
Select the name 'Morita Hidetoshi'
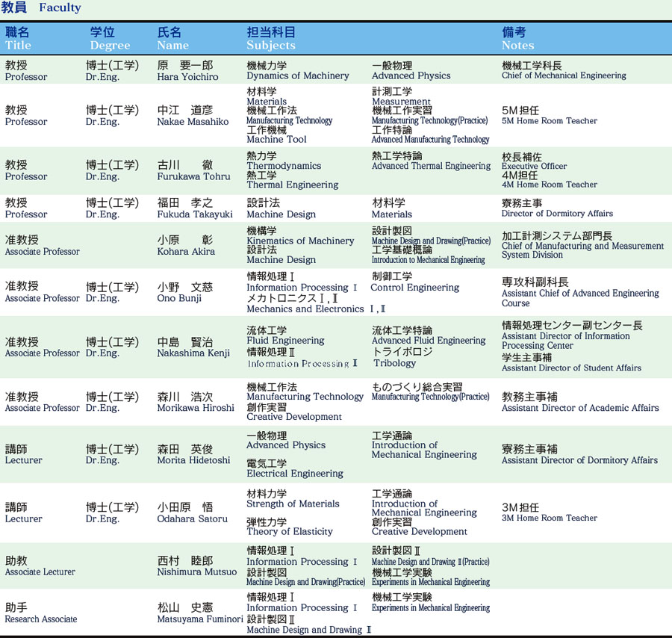tap(193, 460)
